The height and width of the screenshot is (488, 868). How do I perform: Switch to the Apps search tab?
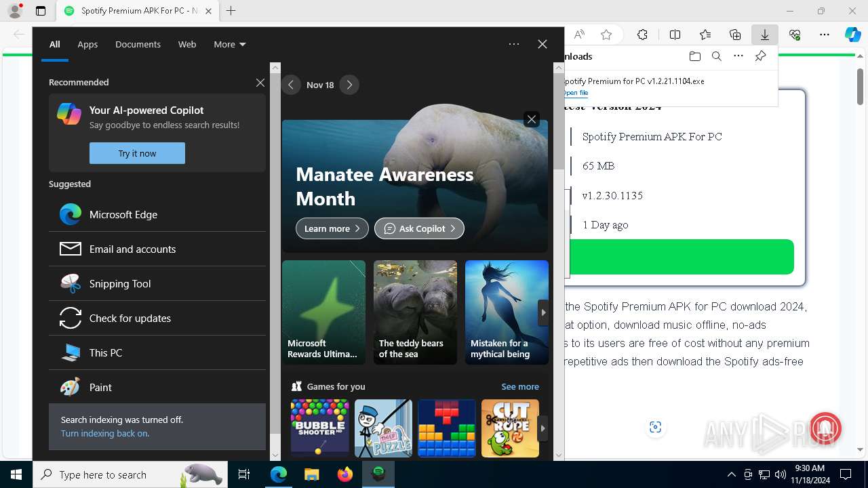coord(87,44)
